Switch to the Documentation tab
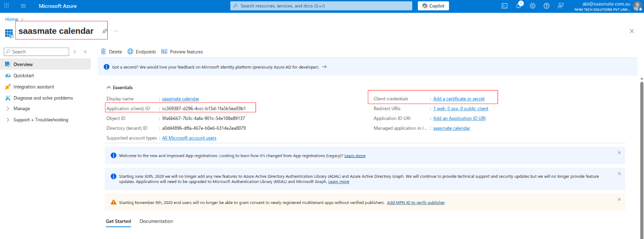Image resolution: width=644 pixels, height=239 pixels. tap(156, 221)
